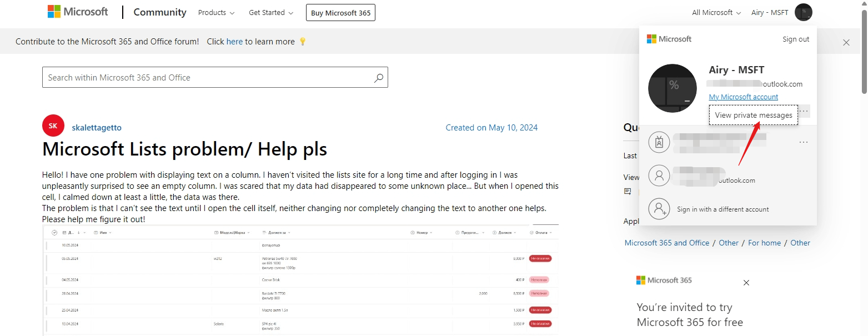Click the ellipsis beside View private messages
The image size is (868, 336).
[804, 111]
